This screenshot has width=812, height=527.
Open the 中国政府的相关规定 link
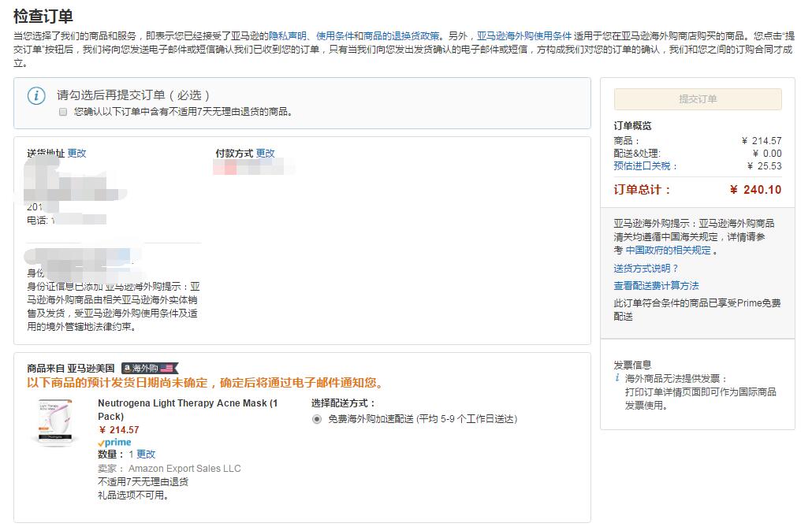668,250
